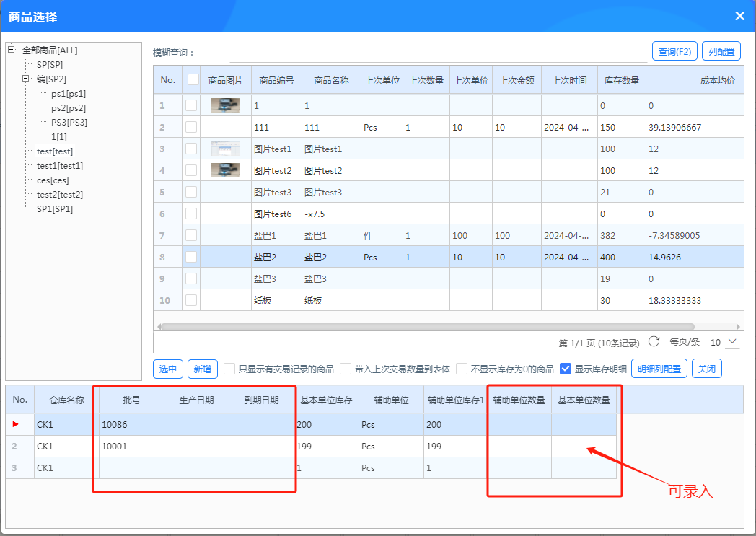Click scrollbar right arrow of product table
Screen dimensions: 756x536
click(x=738, y=326)
